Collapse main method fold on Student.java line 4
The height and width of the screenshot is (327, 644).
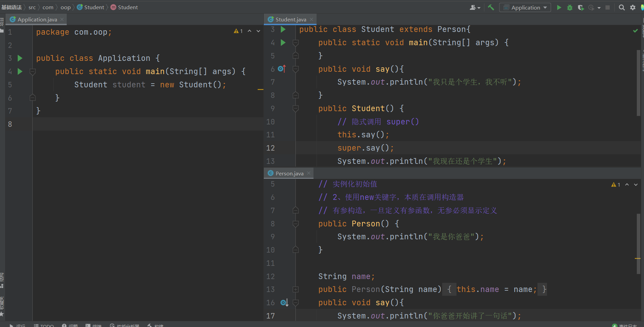(296, 43)
